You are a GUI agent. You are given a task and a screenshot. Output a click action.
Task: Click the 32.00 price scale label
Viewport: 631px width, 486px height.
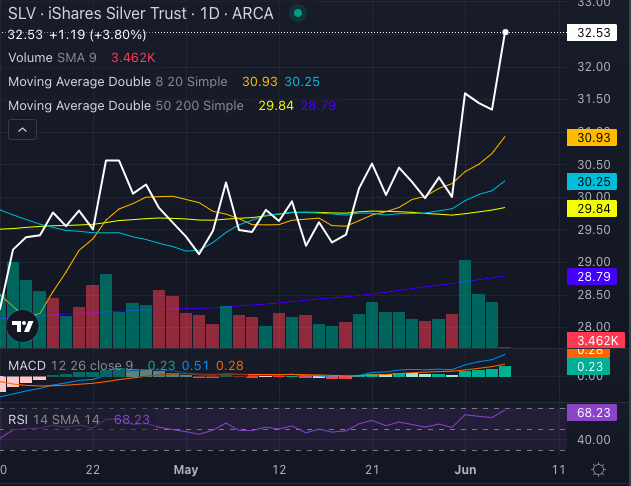tap(594, 66)
